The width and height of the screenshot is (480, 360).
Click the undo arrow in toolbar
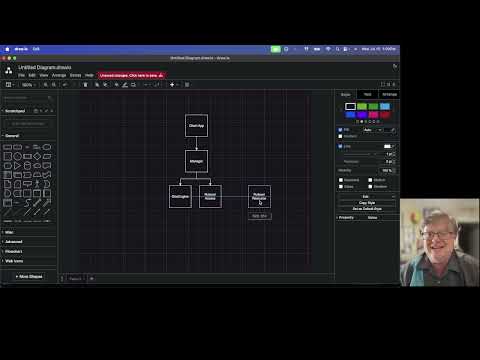tap(65, 85)
